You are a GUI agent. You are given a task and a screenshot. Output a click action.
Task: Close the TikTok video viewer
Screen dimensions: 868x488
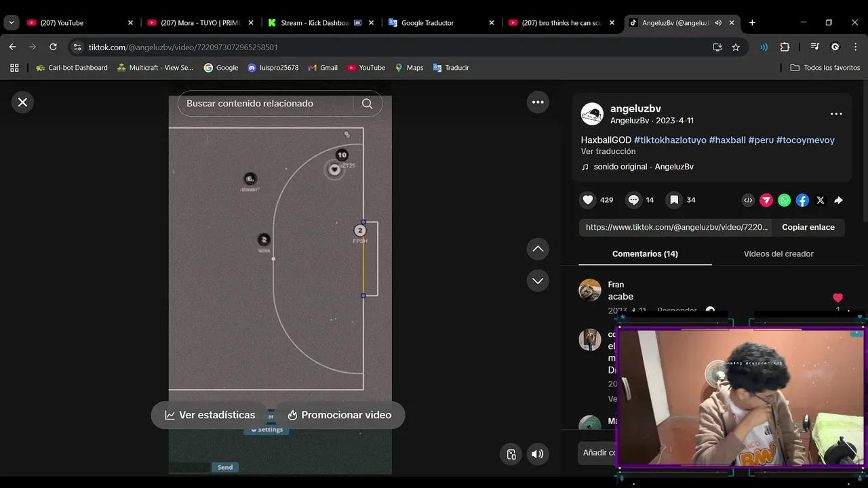pos(22,102)
